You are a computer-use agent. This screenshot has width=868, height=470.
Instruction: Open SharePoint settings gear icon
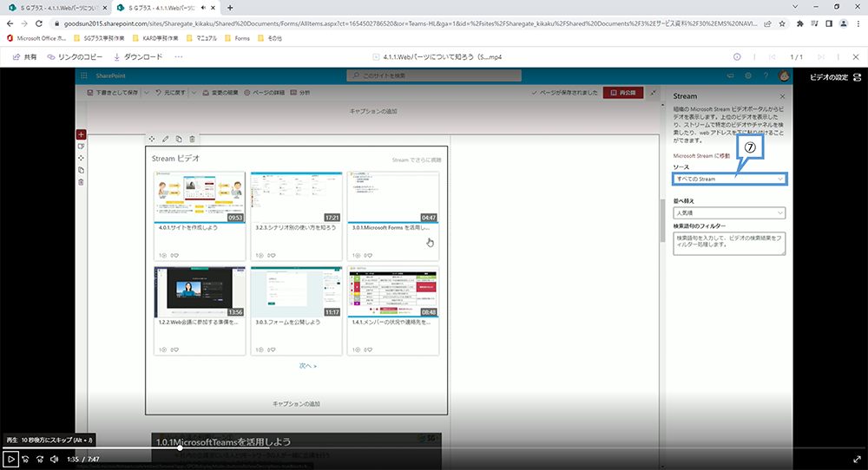(x=748, y=75)
